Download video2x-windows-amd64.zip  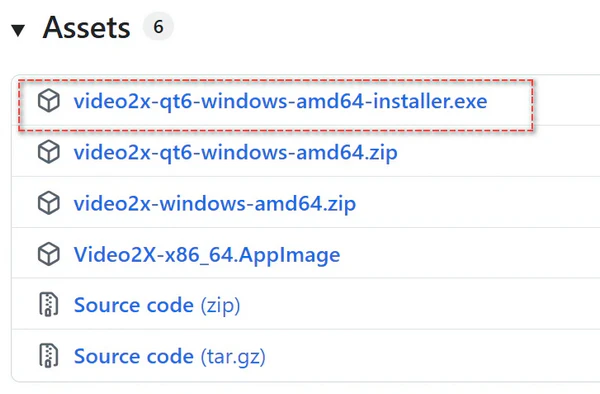pyautogui.click(x=215, y=204)
